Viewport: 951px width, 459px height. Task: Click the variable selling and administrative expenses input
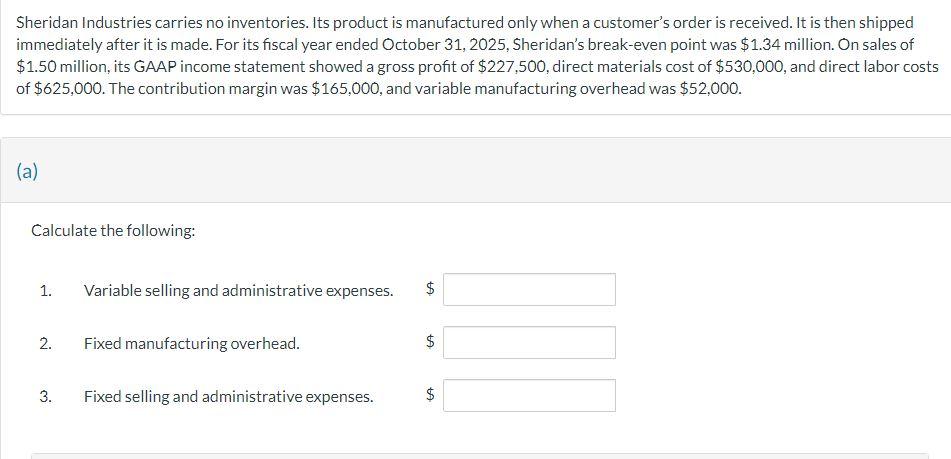click(529, 290)
